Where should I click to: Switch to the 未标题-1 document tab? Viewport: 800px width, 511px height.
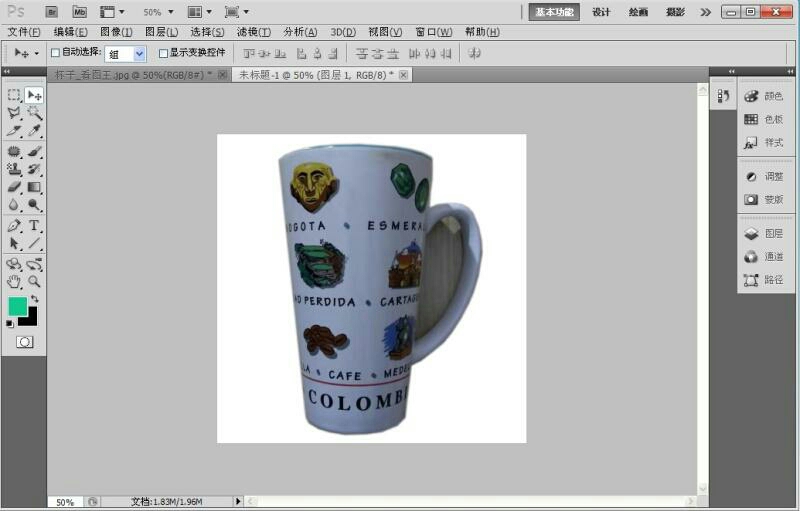(x=316, y=75)
